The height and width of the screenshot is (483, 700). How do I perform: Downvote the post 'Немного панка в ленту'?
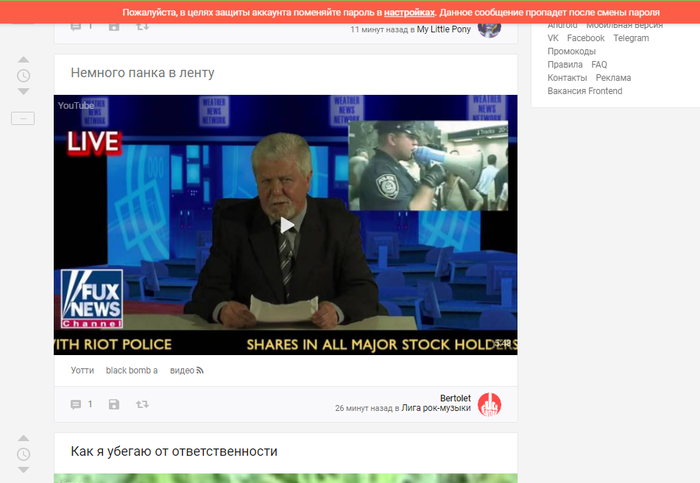24,92
